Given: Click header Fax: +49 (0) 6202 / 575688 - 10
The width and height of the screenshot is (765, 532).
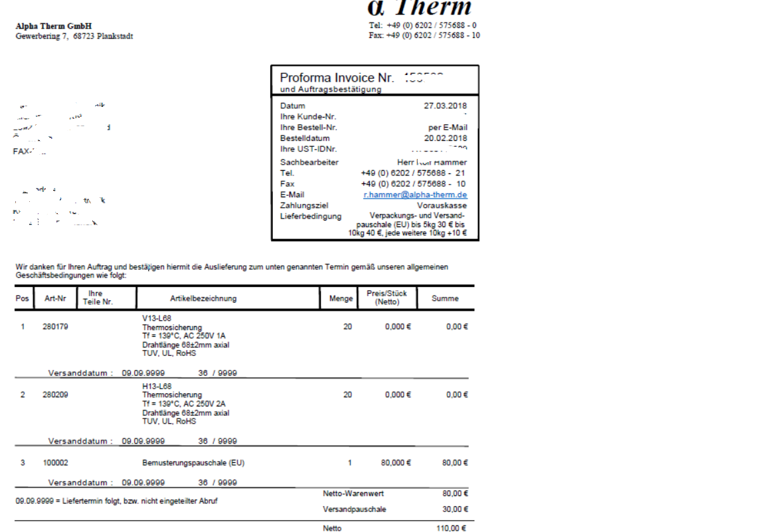Looking at the screenshot, I should (424, 35).
